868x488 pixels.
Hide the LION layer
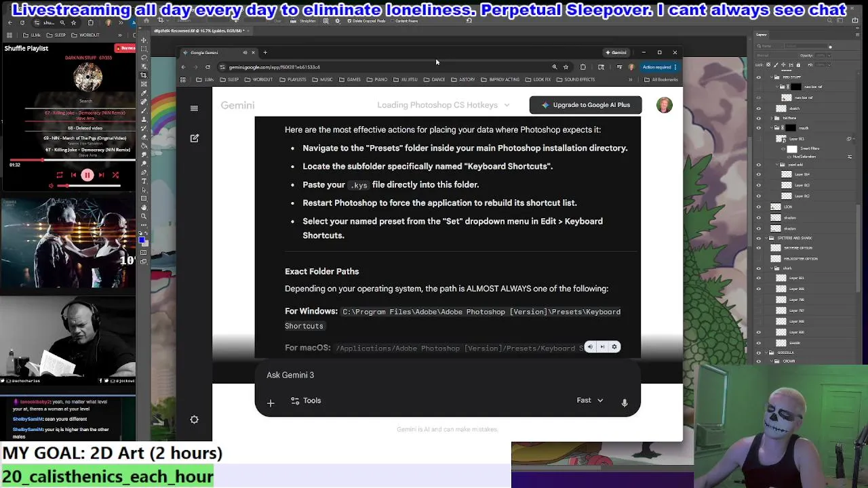click(758, 207)
